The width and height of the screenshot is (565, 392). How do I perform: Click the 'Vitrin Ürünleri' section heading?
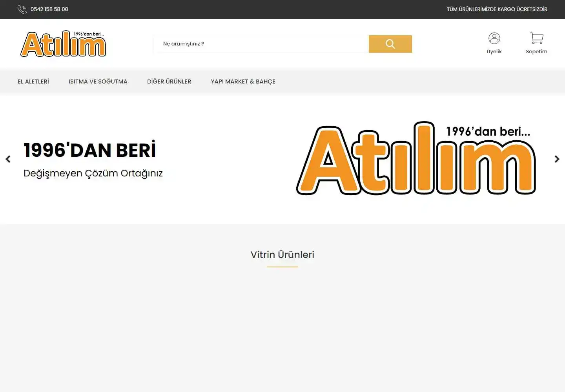click(x=282, y=255)
